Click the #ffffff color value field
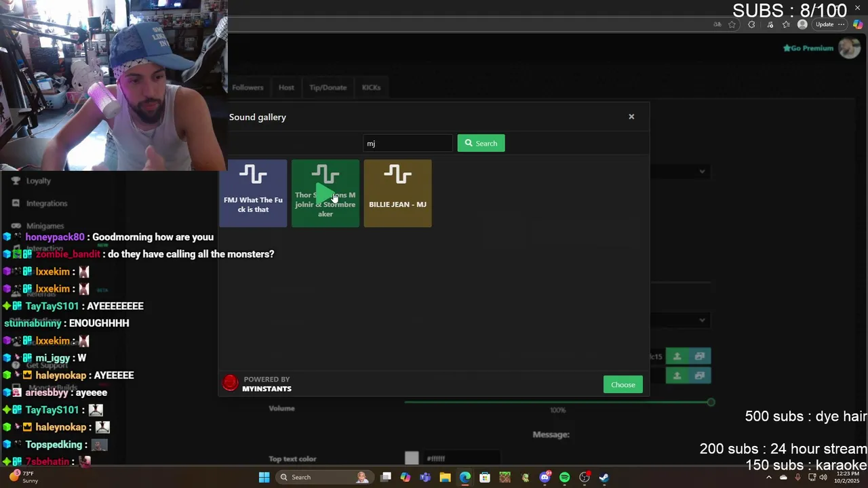 pos(462,458)
